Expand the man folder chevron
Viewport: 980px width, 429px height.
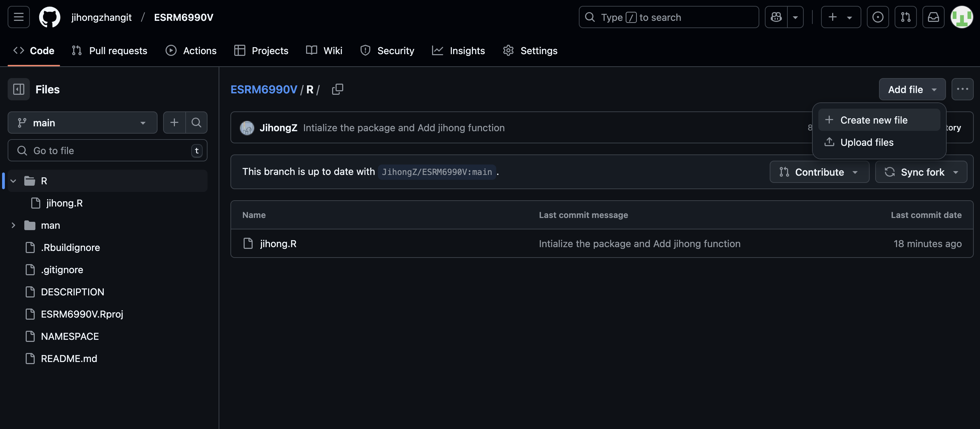pos(13,225)
